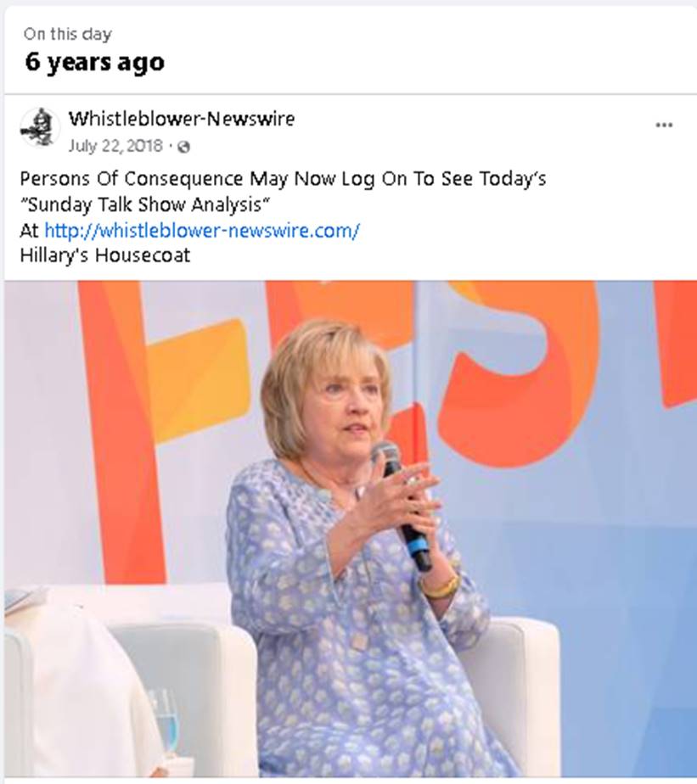Viewport: 697px width, 784px height.
Task: Open the whistleblower-newswire.com hyperlink
Action: [202, 230]
